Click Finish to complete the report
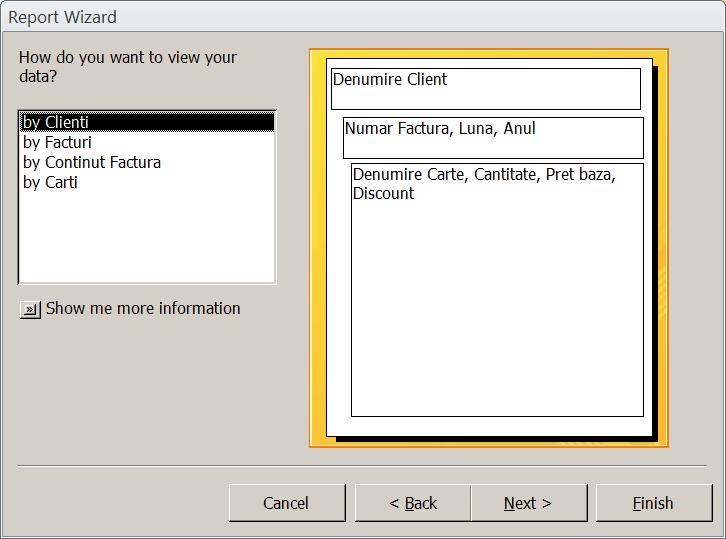 coord(654,503)
